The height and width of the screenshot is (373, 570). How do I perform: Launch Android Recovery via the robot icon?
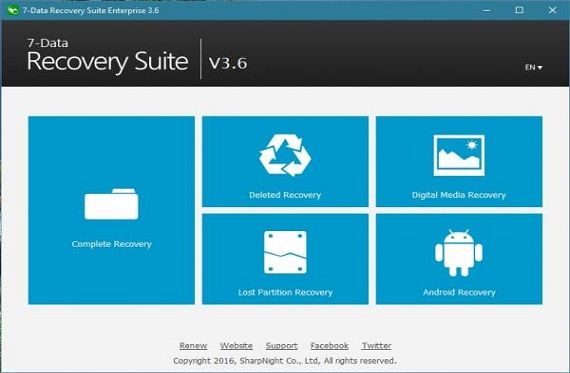click(459, 253)
